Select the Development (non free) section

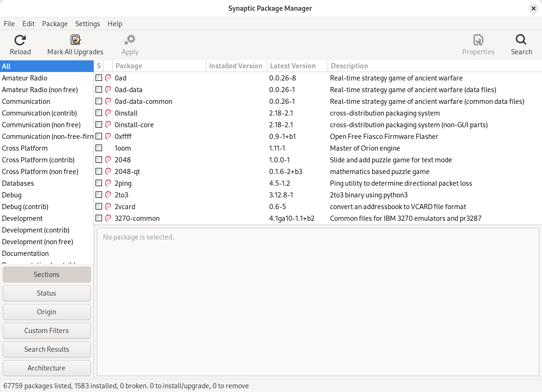coord(47,242)
